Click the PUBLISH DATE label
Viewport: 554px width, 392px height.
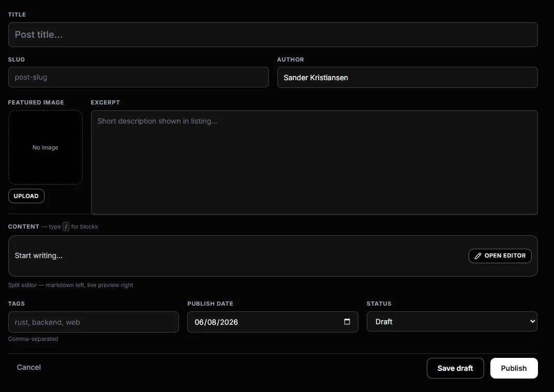click(x=210, y=304)
